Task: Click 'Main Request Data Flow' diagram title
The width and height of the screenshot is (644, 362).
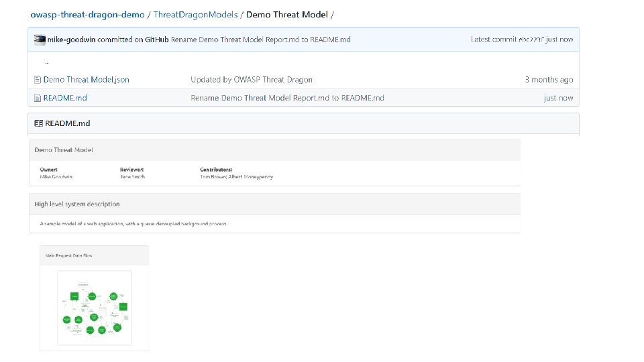Action: pos(68,255)
